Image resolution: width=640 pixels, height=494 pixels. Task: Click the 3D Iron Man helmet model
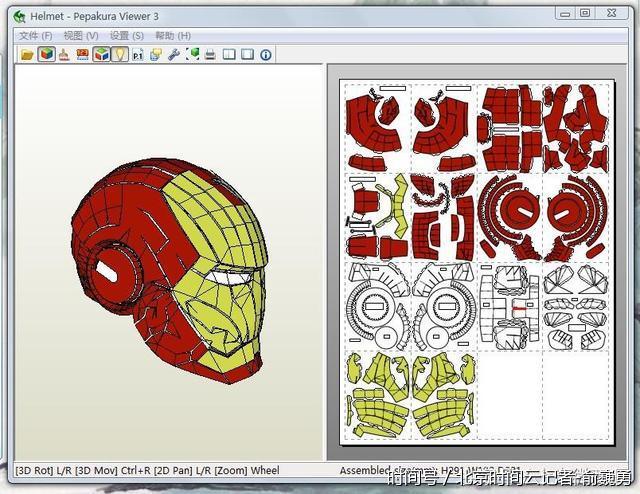click(170, 270)
